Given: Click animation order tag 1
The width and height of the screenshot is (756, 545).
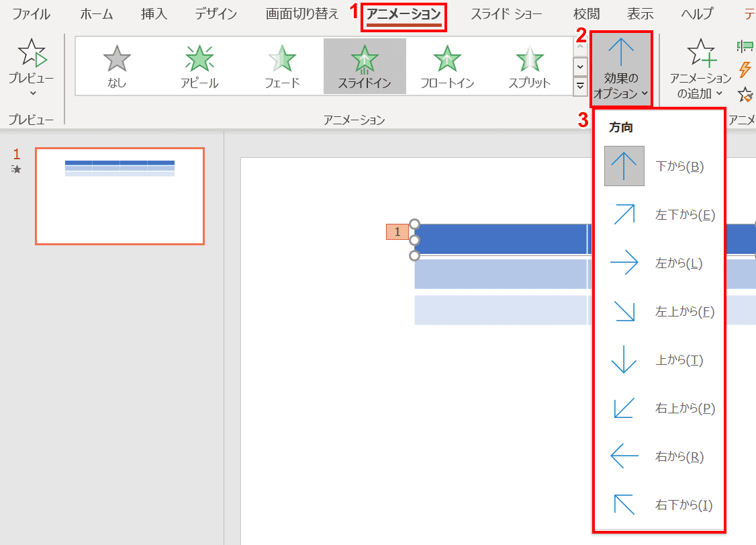Looking at the screenshot, I should 397,232.
